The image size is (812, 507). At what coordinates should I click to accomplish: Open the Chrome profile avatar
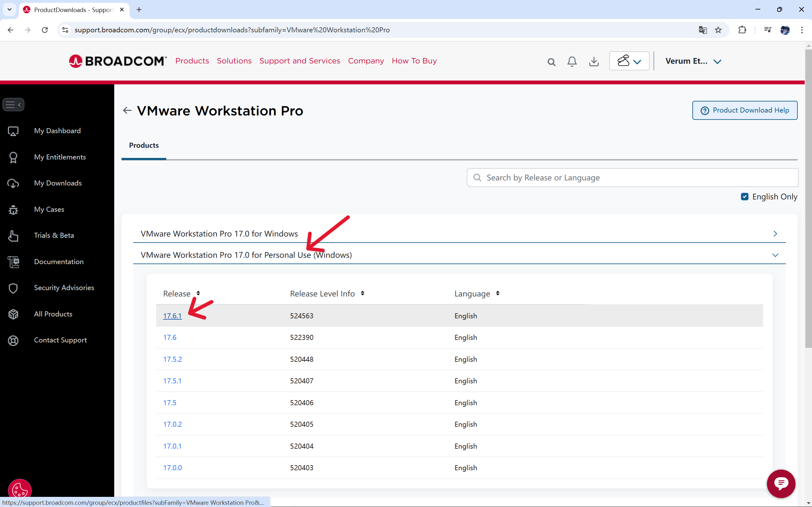tap(784, 30)
